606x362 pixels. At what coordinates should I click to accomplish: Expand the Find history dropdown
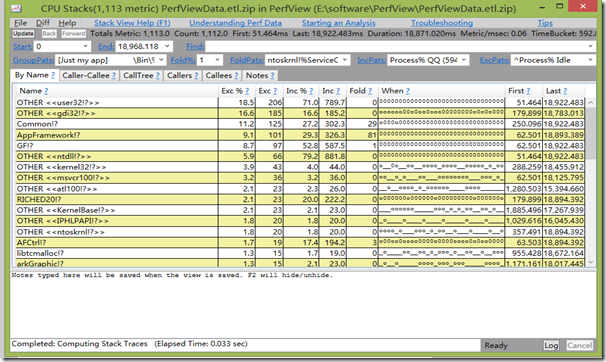pos(591,46)
